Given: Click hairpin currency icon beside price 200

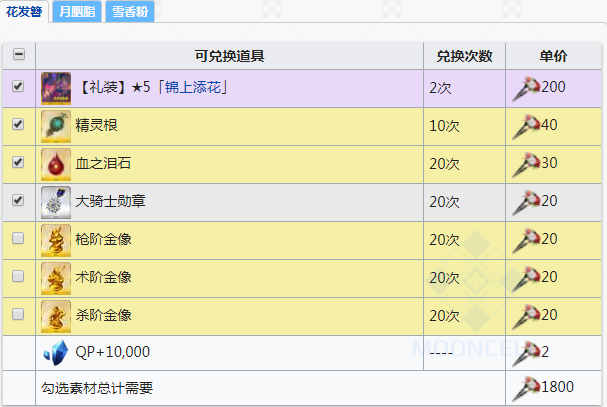Looking at the screenshot, I should [526, 89].
